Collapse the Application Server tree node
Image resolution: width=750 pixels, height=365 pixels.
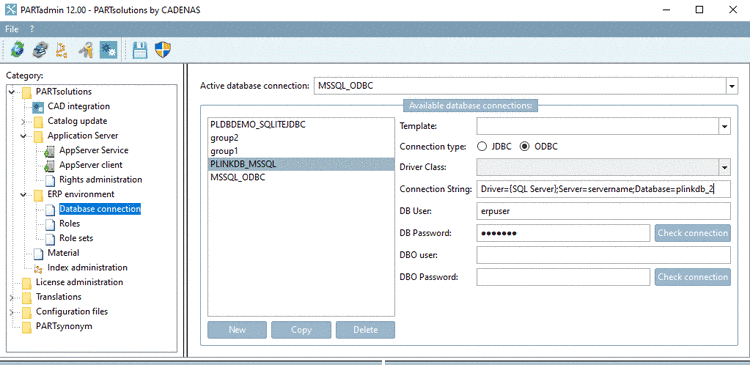23,136
